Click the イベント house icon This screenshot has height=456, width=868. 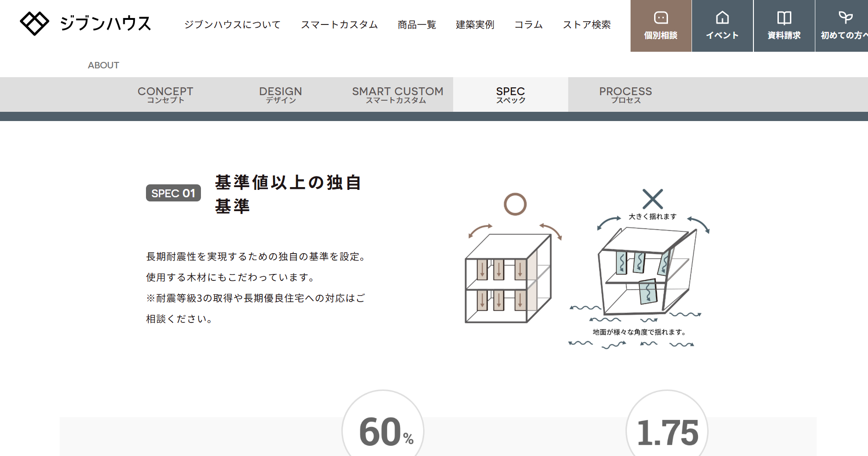(722, 18)
